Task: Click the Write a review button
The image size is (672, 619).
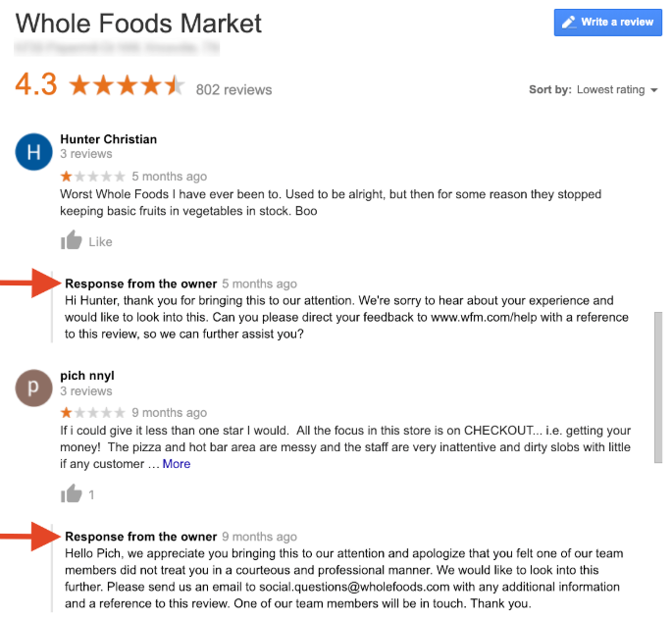Action: (x=608, y=23)
